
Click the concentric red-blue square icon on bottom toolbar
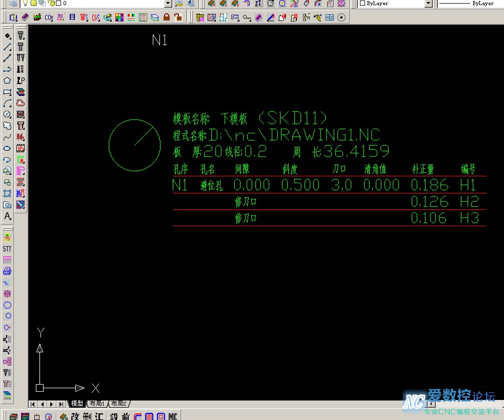click(x=149, y=416)
